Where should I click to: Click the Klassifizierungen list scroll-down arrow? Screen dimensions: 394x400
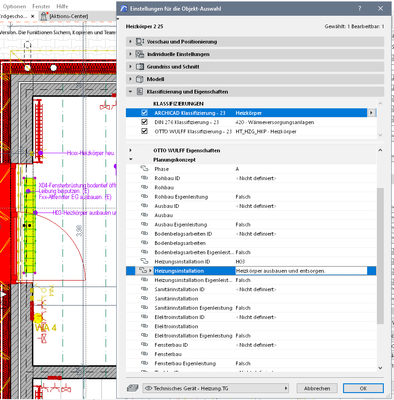[x=380, y=135]
